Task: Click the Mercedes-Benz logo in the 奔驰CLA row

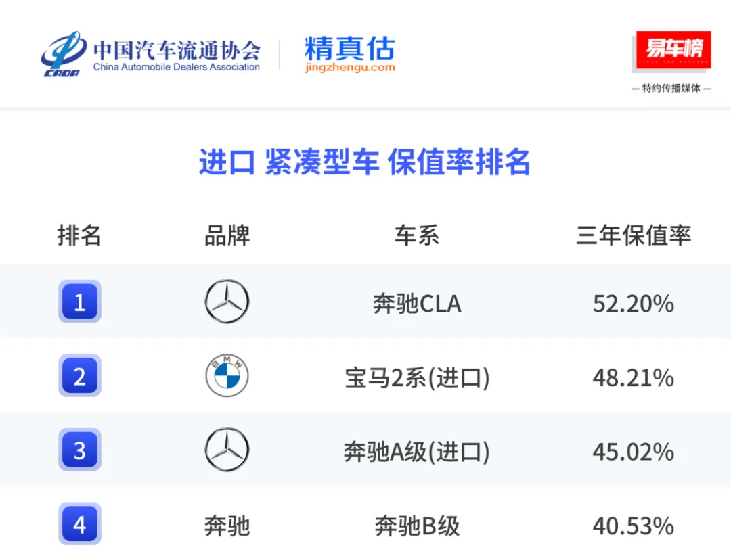Action: click(x=227, y=302)
